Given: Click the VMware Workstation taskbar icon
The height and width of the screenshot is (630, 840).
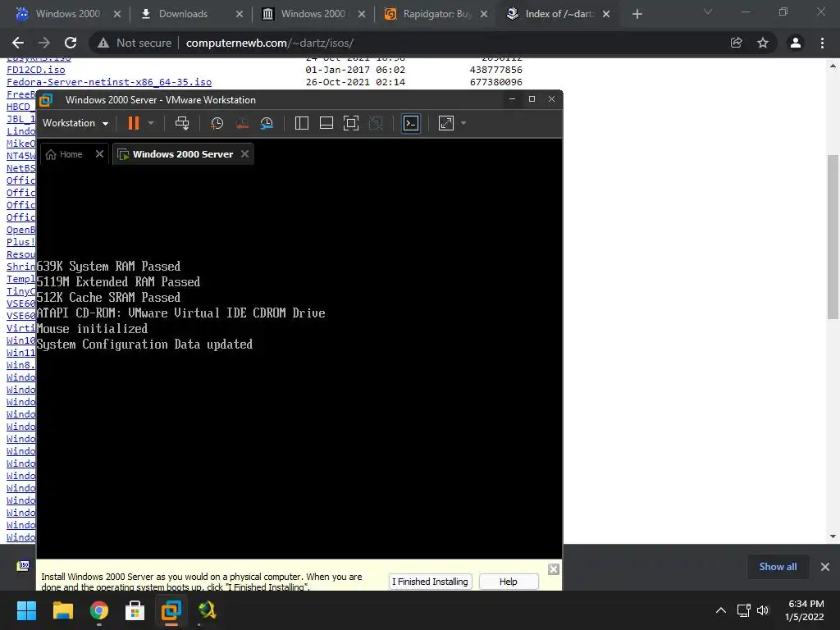Looking at the screenshot, I should (171, 610).
